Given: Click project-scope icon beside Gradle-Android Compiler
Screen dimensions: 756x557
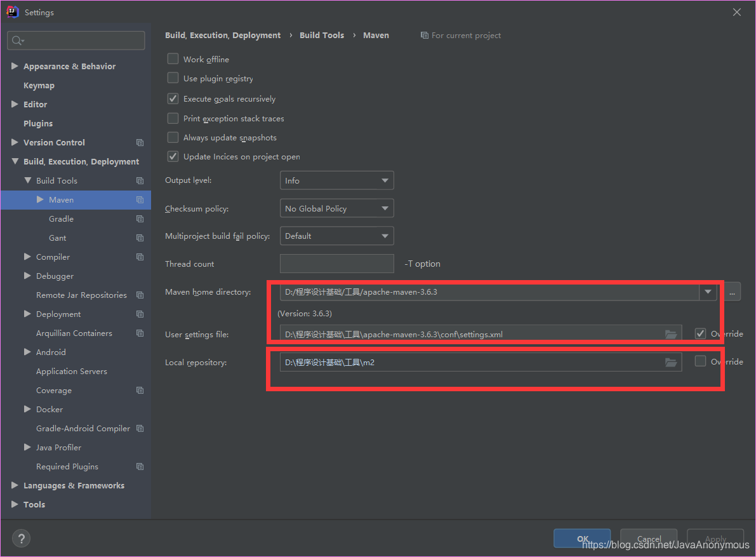Looking at the screenshot, I should 140,428.
